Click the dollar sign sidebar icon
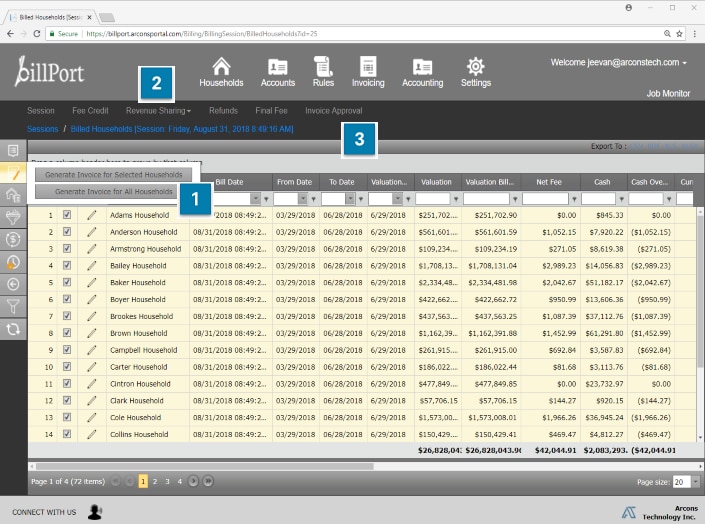Screen dimensions: 705x524 point(13,239)
